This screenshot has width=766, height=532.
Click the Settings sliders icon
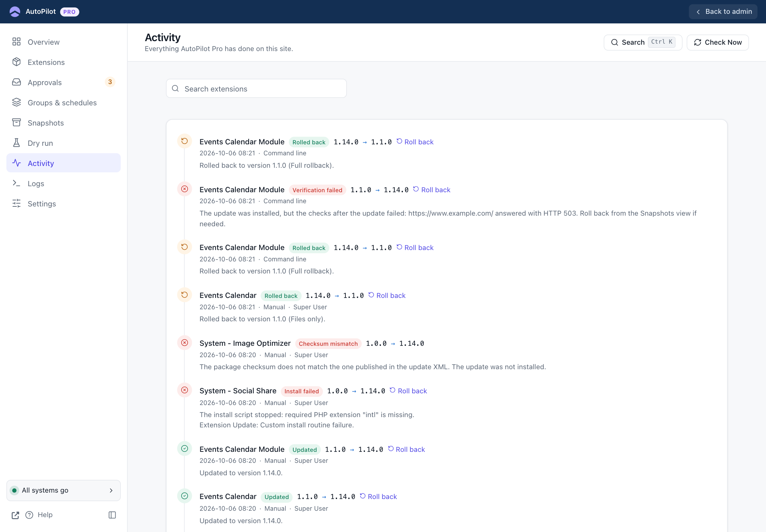click(16, 204)
